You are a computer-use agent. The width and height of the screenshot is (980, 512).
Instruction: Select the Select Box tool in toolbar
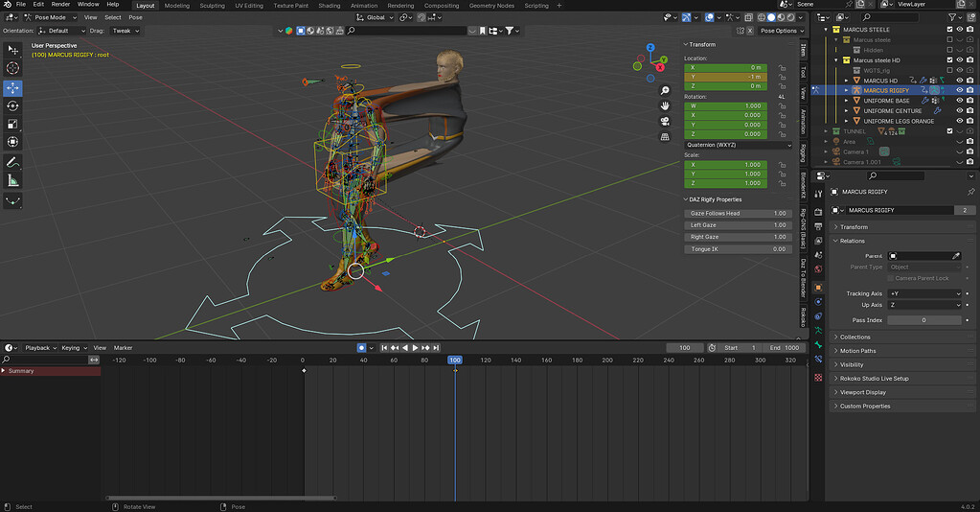click(12, 50)
